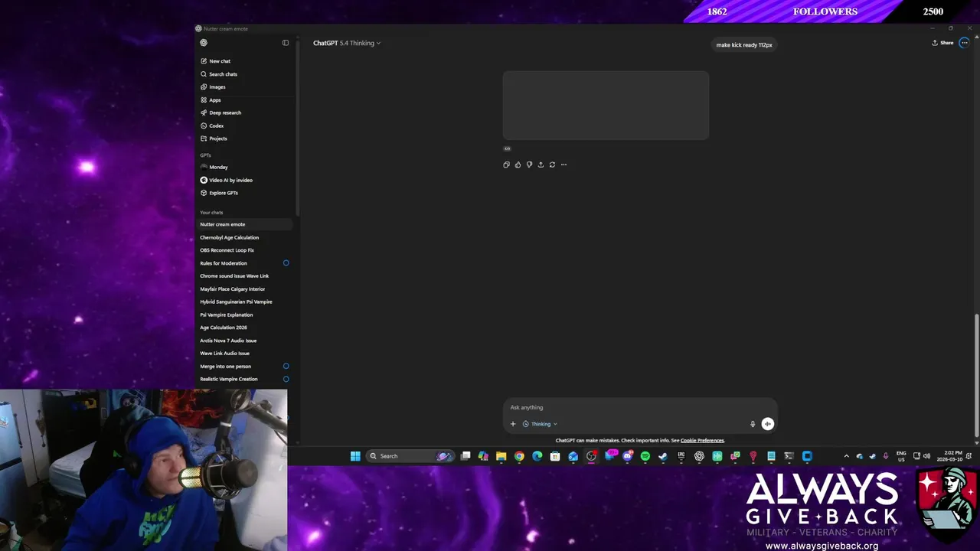Expand the ChatGPT 5.4 Thinking model dropdown
The image size is (980, 551).
pyautogui.click(x=347, y=43)
